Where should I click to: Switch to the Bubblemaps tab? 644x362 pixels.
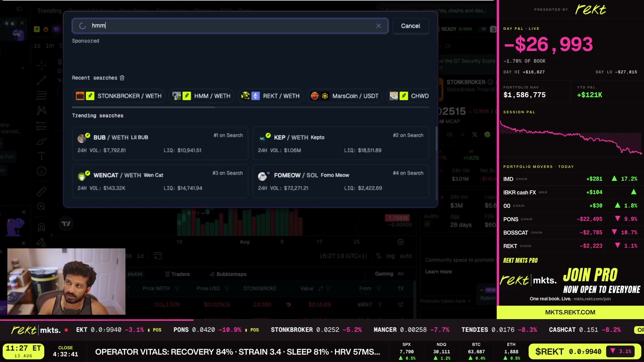pos(228,274)
